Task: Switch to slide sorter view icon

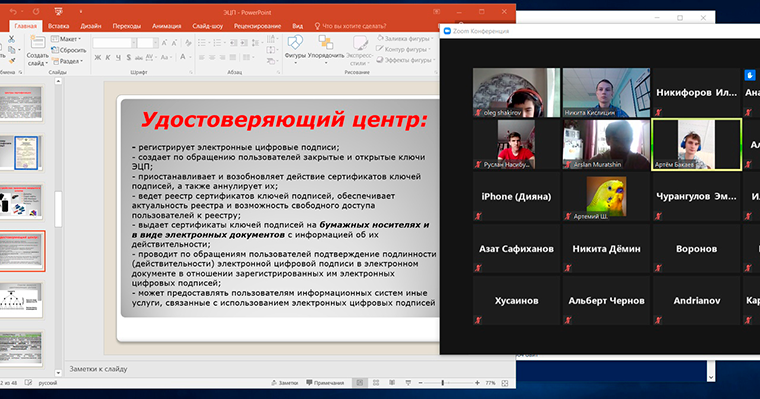Action: [x=376, y=383]
